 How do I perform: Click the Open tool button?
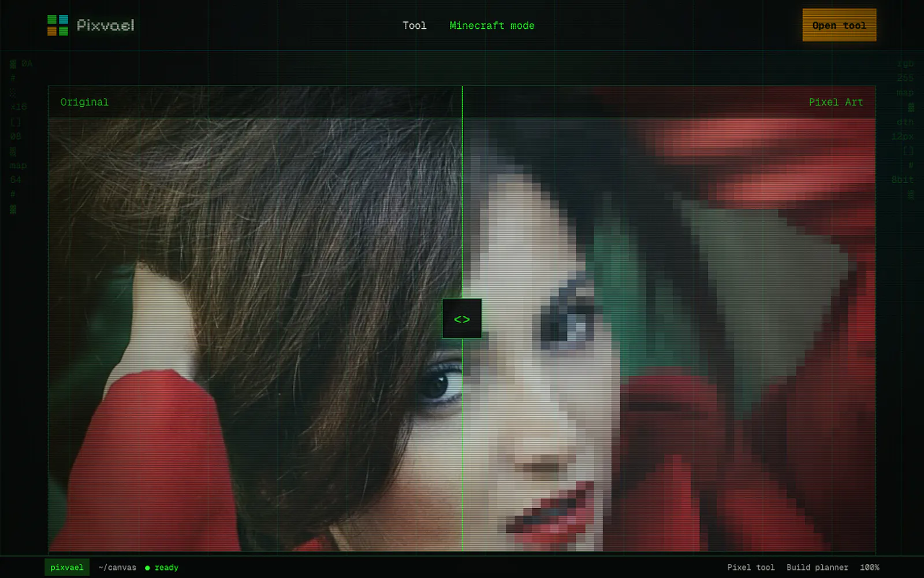click(839, 25)
